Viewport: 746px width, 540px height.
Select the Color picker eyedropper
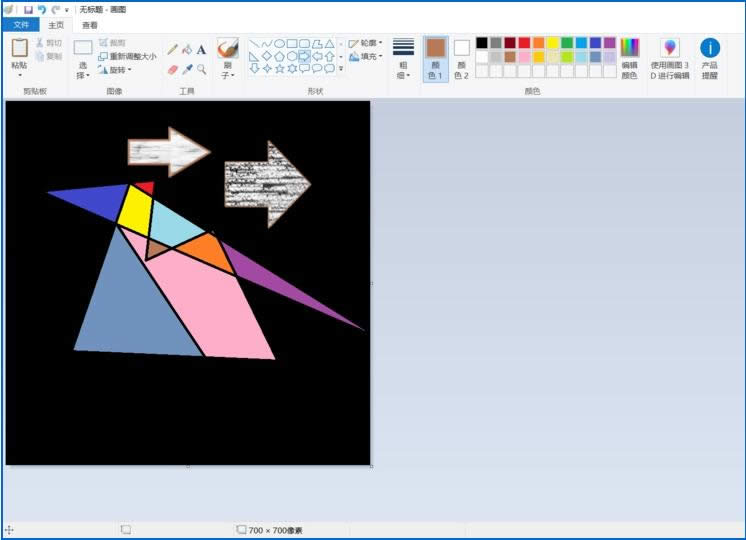click(x=187, y=70)
